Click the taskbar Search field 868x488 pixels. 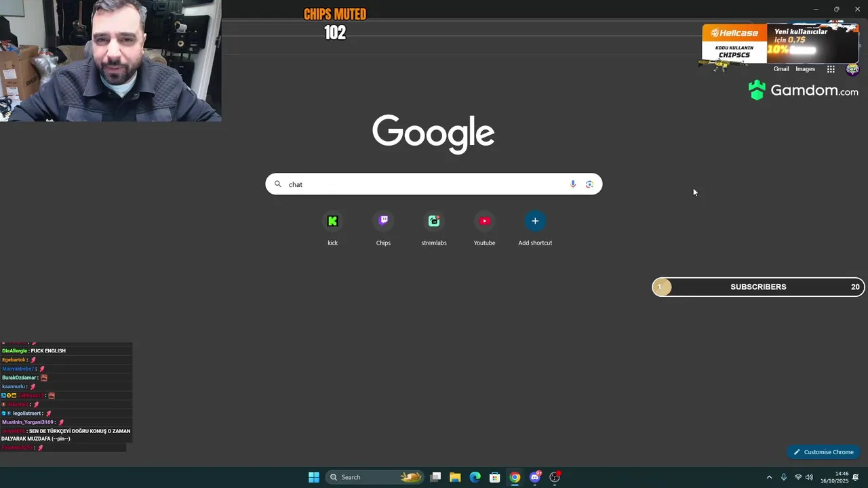coord(375,477)
